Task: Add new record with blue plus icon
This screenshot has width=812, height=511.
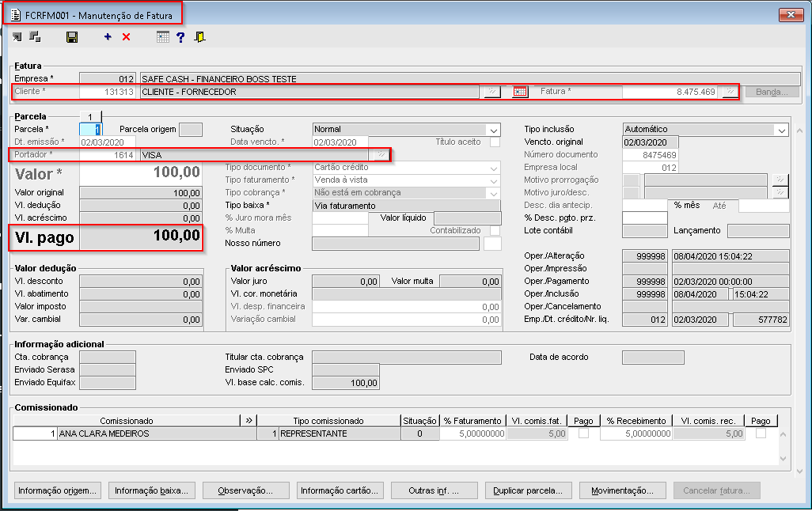Action: [108, 36]
